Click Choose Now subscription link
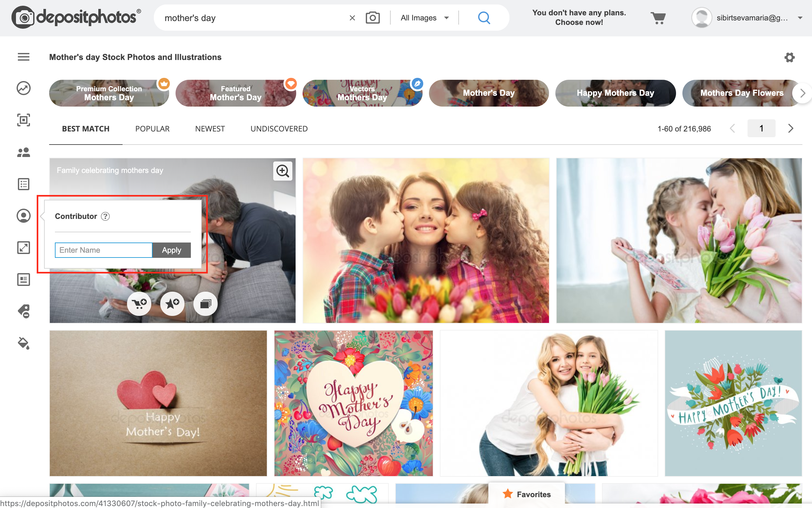The height and width of the screenshot is (508, 812). [580, 22]
